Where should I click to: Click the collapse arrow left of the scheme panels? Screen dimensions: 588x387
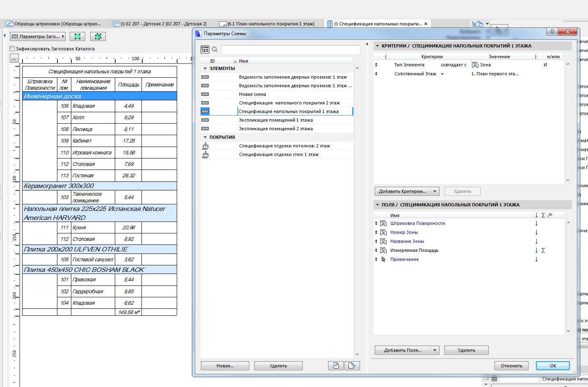[367, 44]
